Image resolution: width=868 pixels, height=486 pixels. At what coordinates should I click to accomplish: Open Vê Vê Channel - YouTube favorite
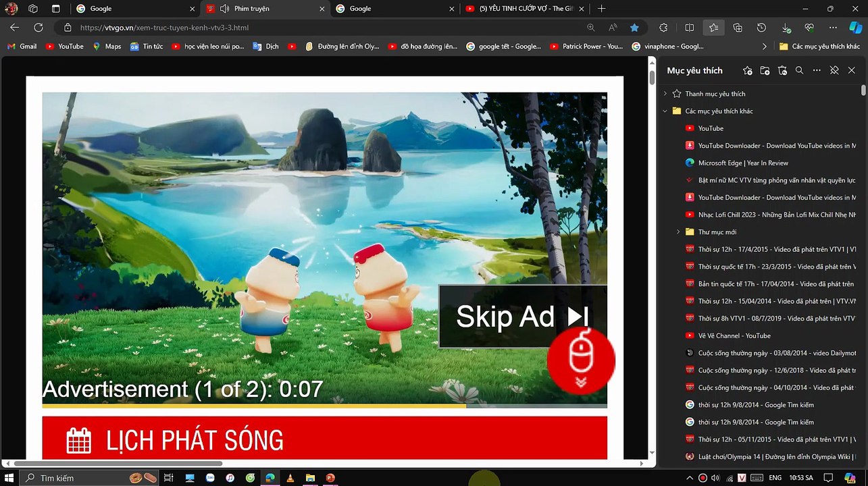pos(734,335)
